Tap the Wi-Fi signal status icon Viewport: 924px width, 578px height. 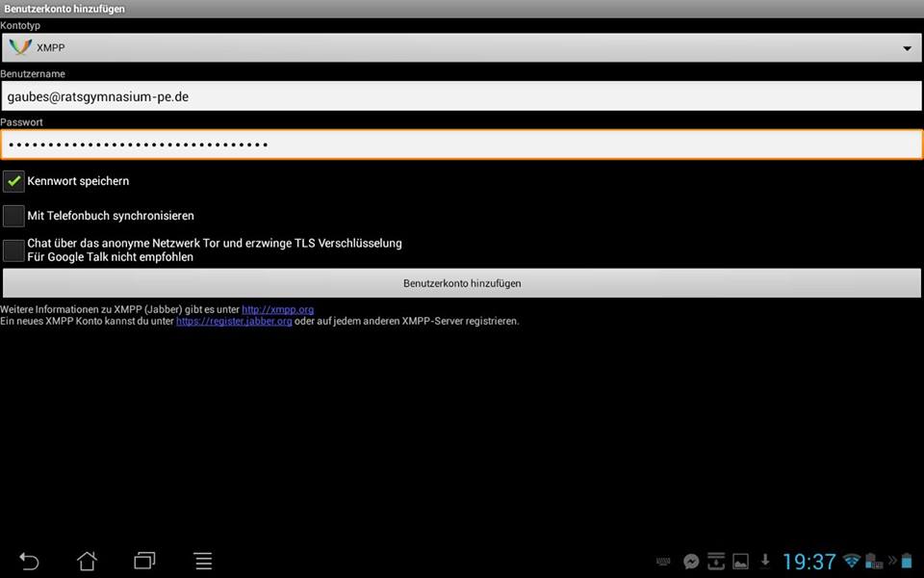(851, 561)
